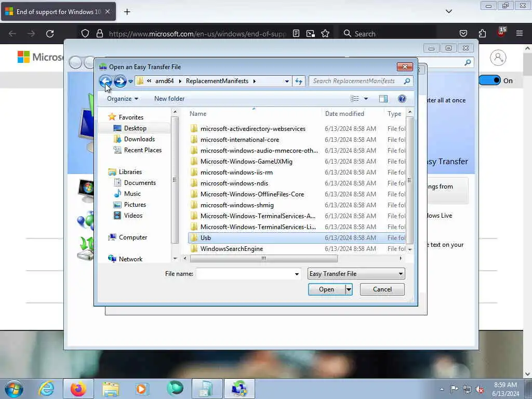Image resolution: width=532 pixels, height=399 pixels.
Task: Expand the arrow after ReplacementManifests in the breadcrumb
Action: (x=254, y=81)
